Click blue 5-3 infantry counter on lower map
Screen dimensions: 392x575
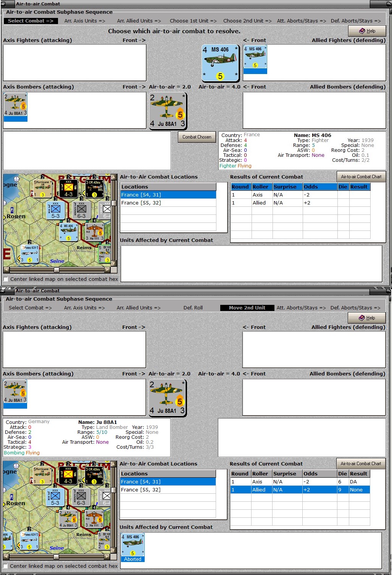(x=55, y=497)
